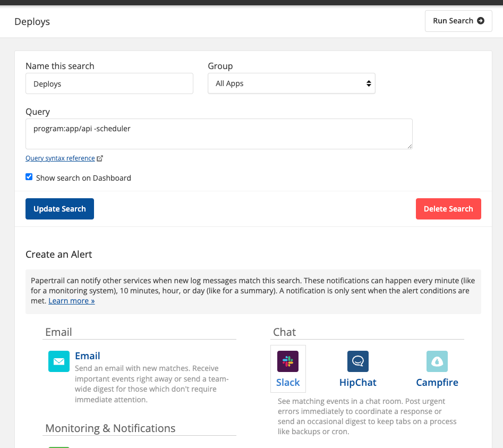Click the external link icon beside Query syntax reference
Viewport: 503px width, 448px height.
pos(100,158)
